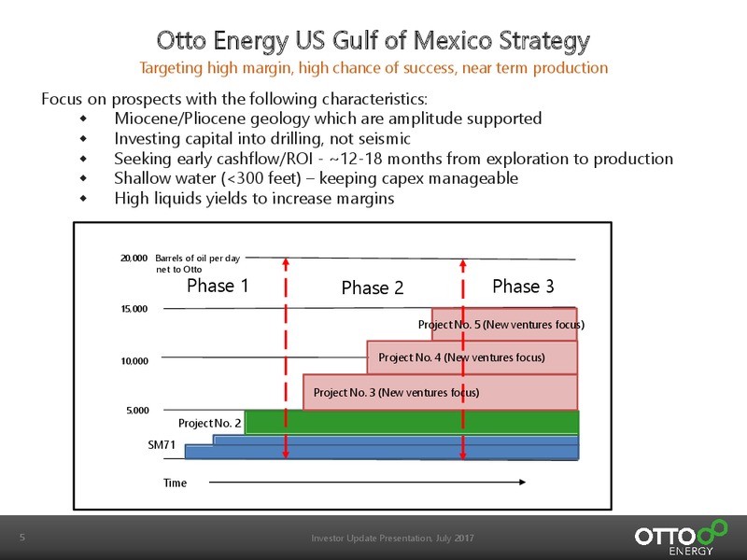Click the 'Phase 3' label
The height and width of the screenshot is (560, 747).
point(523,287)
